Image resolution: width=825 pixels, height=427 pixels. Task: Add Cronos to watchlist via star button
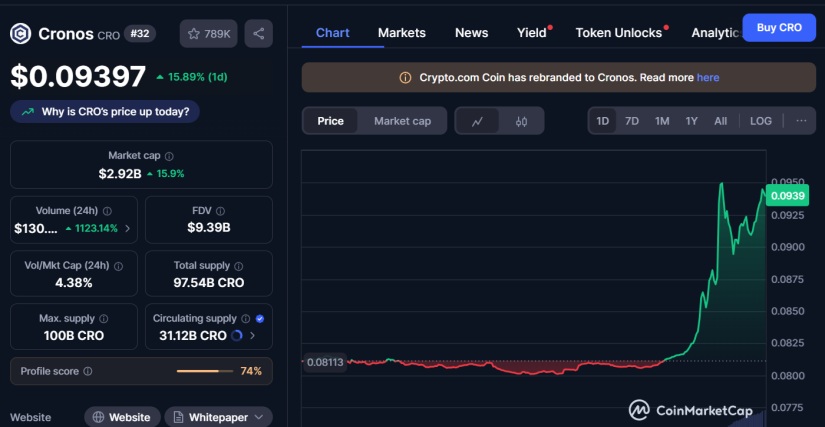[209, 34]
